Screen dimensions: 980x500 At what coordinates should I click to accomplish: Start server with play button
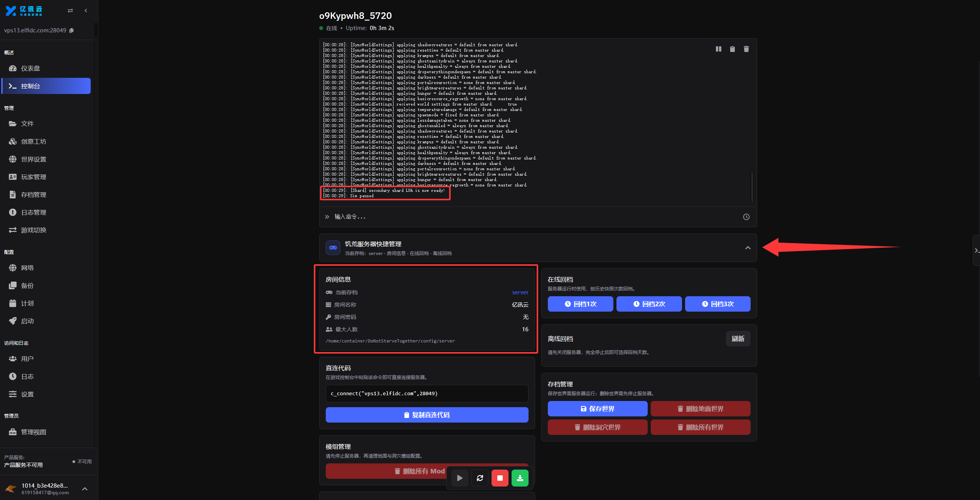pyautogui.click(x=460, y=478)
